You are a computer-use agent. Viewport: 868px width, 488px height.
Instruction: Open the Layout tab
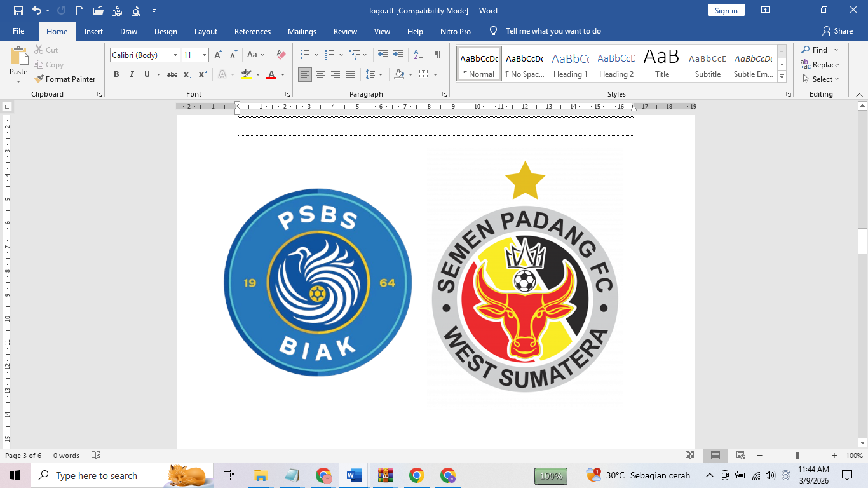tap(205, 31)
